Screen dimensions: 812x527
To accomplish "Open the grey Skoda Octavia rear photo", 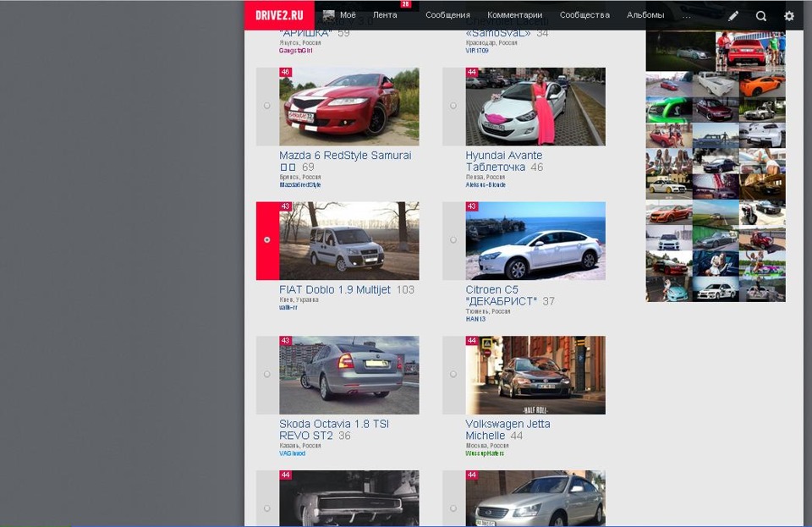I will pyautogui.click(x=349, y=375).
